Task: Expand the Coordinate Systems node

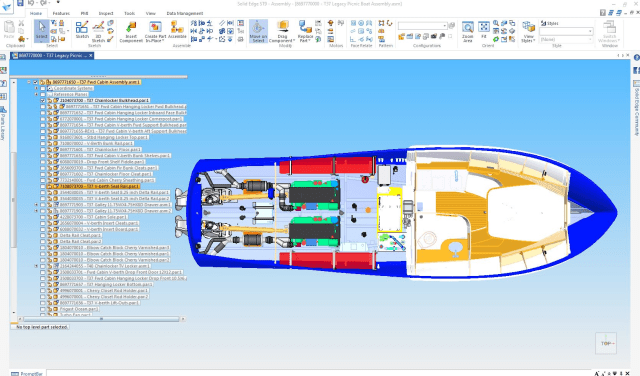Action: pyautogui.click(x=36, y=88)
